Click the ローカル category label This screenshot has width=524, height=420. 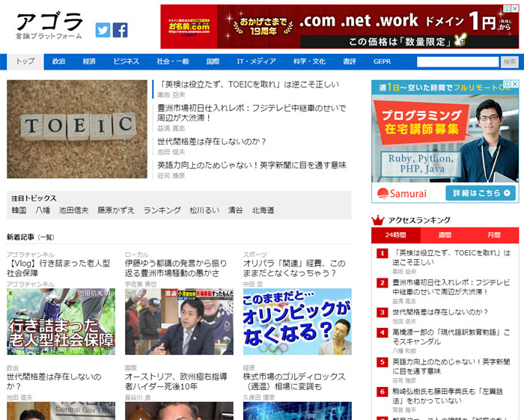137,255
